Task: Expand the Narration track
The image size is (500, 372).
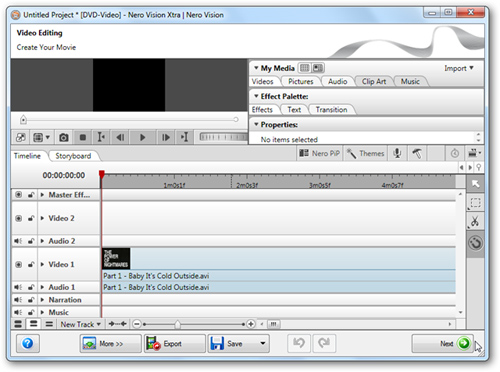Action: (42, 300)
